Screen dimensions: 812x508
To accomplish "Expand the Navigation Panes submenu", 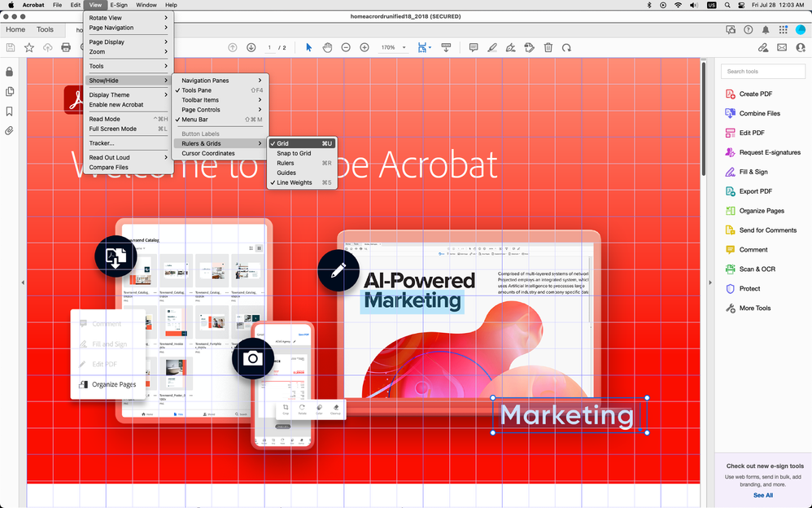I will [220, 81].
